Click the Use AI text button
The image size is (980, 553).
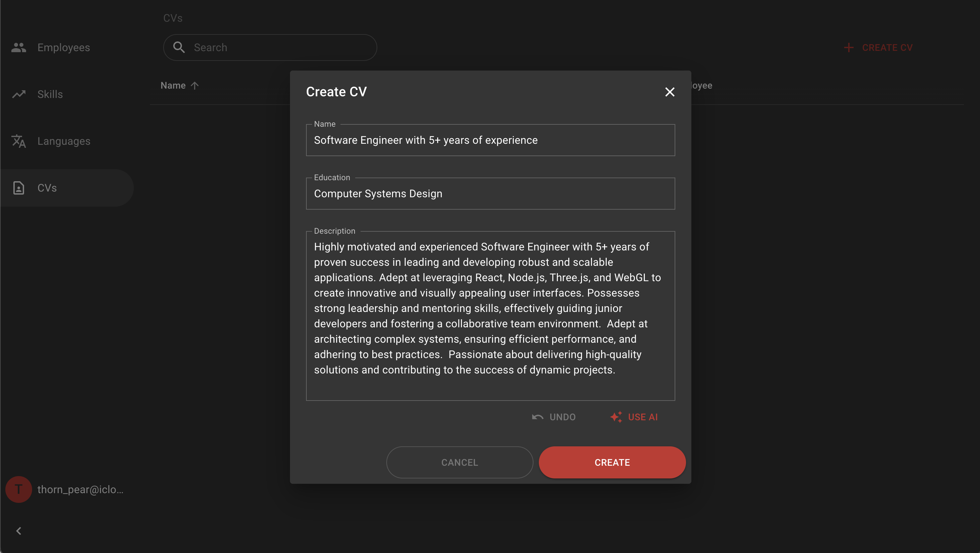point(643,417)
